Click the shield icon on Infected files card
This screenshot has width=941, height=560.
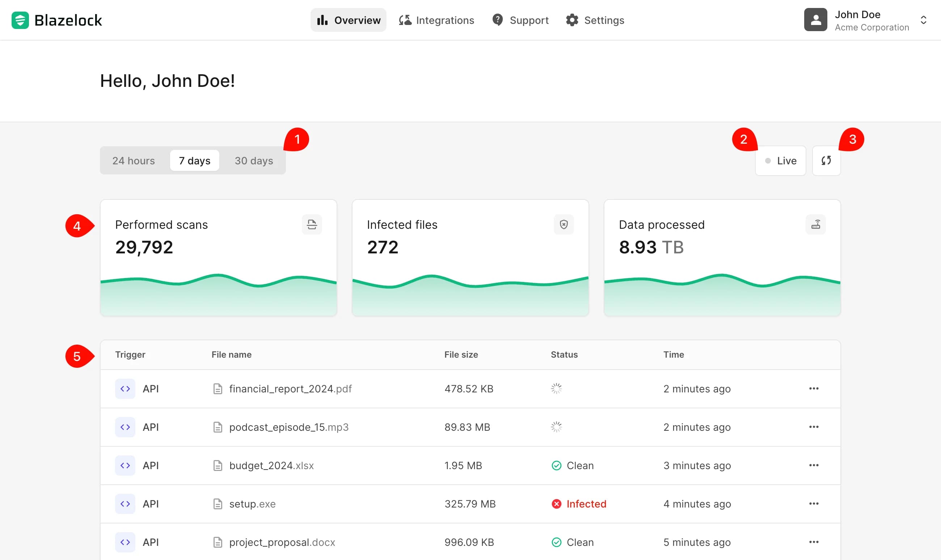564,224
